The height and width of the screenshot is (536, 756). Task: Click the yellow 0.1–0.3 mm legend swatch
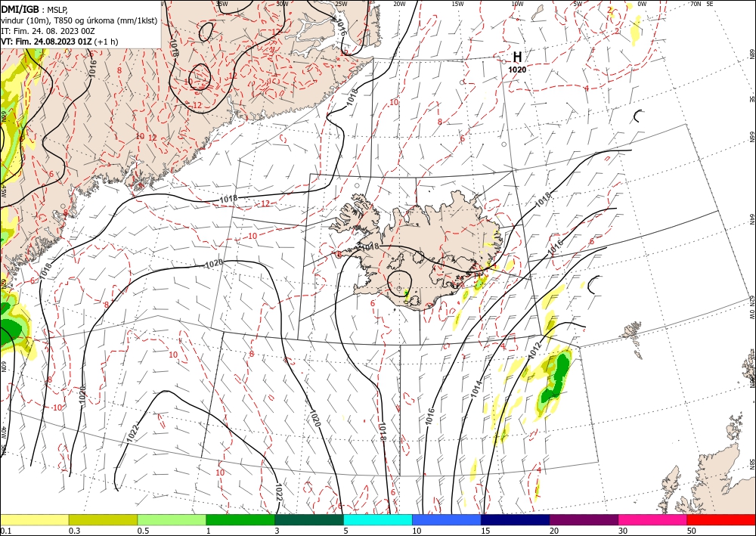tap(34, 519)
